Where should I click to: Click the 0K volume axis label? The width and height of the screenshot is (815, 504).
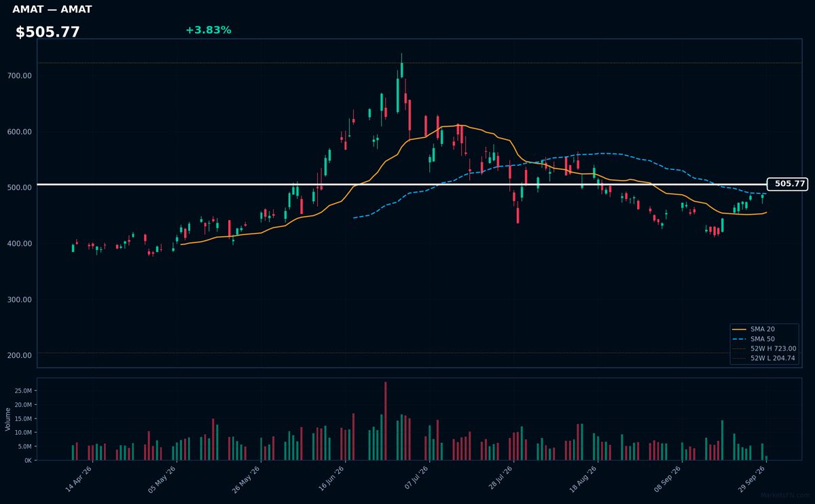tap(28, 461)
